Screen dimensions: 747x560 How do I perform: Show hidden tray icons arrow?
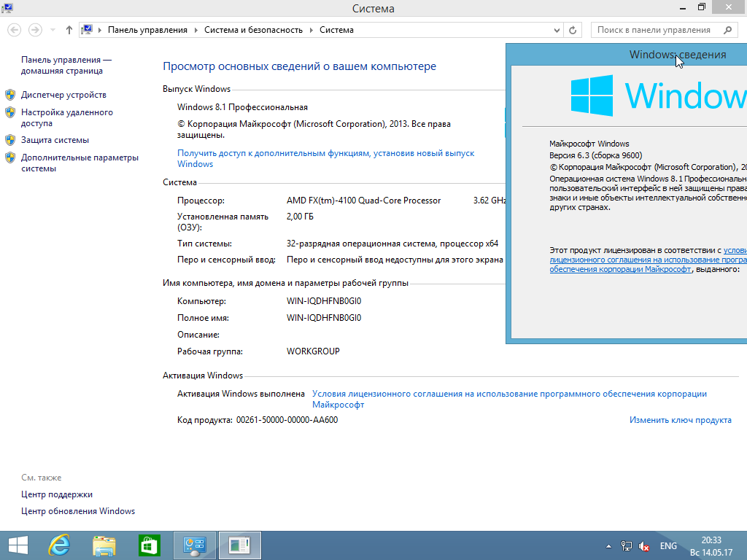click(608, 546)
